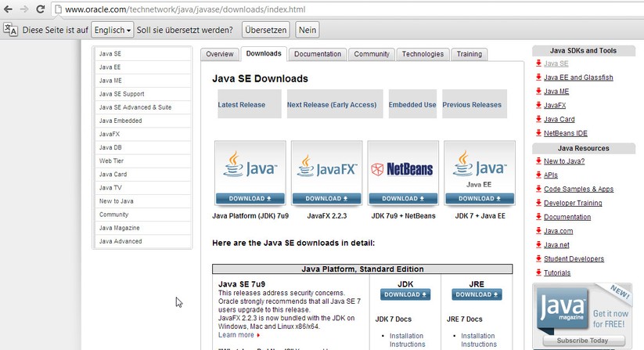This screenshot has width=644, height=350.
Task: Click the browser forward arrow
Action: click(23, 9)
